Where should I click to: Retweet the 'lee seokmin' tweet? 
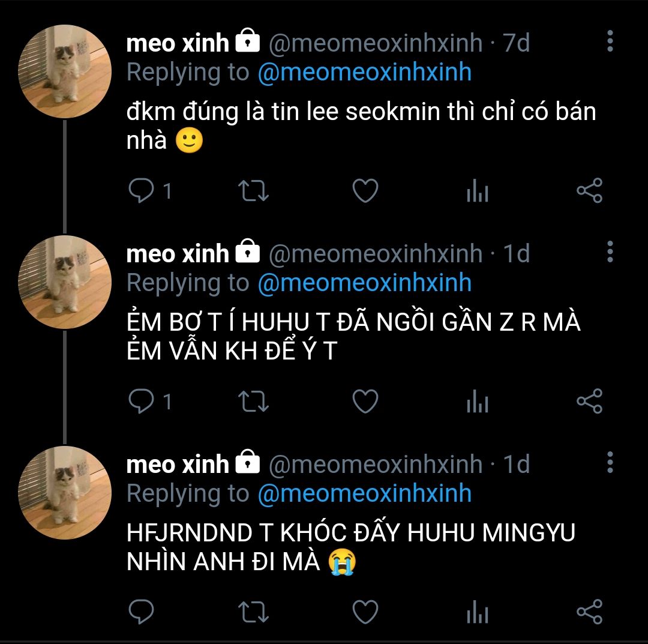point(253,191)
